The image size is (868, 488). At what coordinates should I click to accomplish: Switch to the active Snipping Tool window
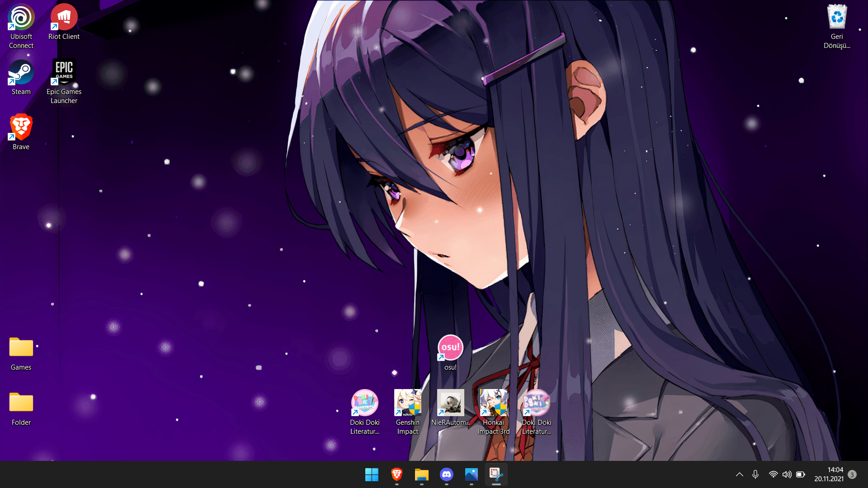(x=496, y=474)
